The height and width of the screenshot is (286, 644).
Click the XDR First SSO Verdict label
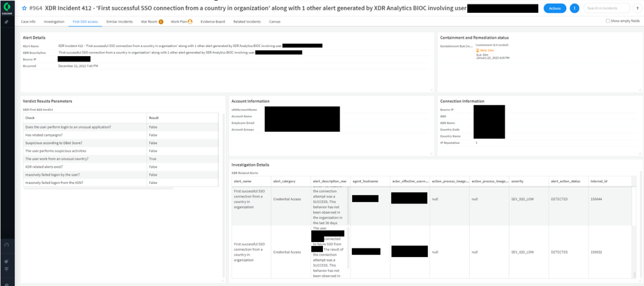pyautogui.click(x=38, y=110)
